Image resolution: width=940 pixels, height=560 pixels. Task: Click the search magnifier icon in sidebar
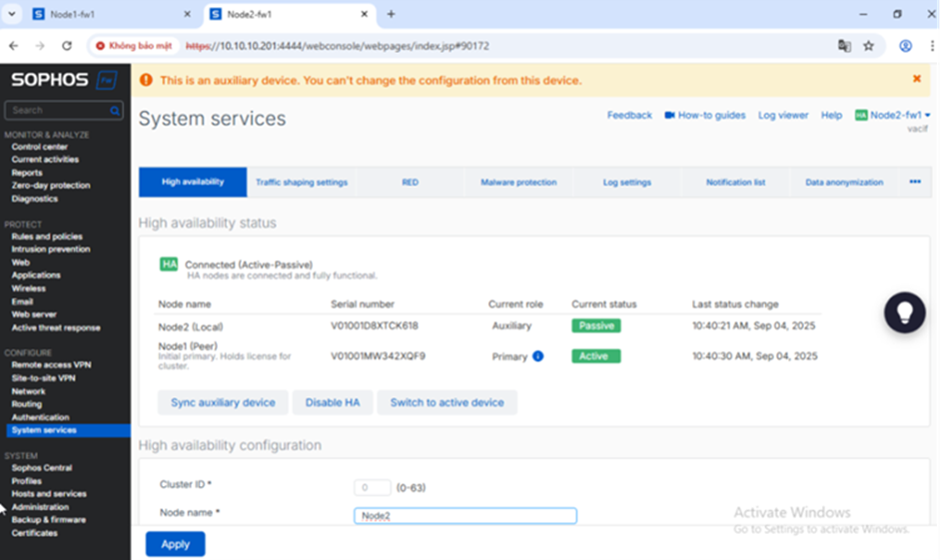pyautogui.click(x=115, y=110)
